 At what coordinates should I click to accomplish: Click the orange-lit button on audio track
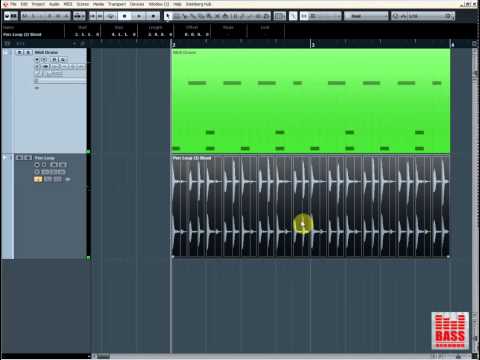(38, 179)
